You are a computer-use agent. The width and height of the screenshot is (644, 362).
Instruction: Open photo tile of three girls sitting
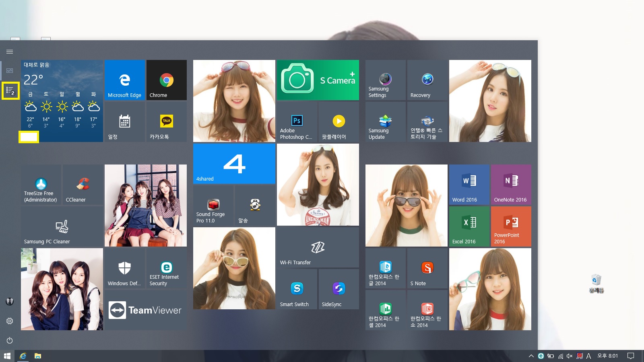click(x=145, y=206)
